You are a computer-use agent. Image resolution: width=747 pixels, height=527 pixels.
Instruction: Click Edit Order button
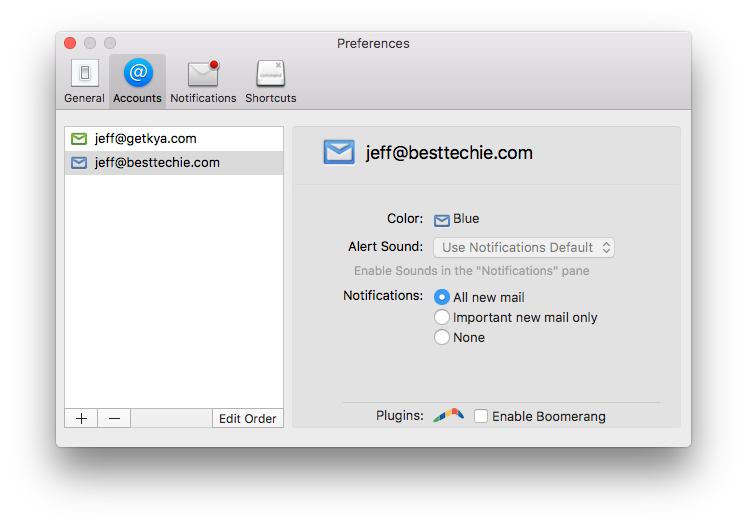tap(247, 418)
